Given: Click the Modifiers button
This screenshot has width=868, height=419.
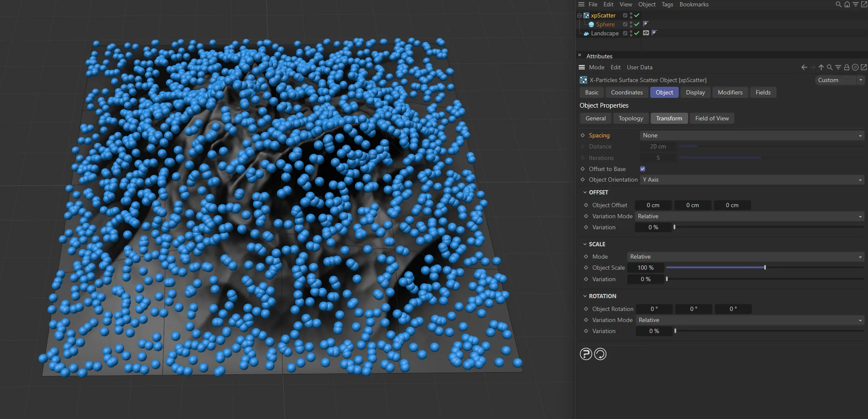Looking at the screenshot, I should [730, 92].
